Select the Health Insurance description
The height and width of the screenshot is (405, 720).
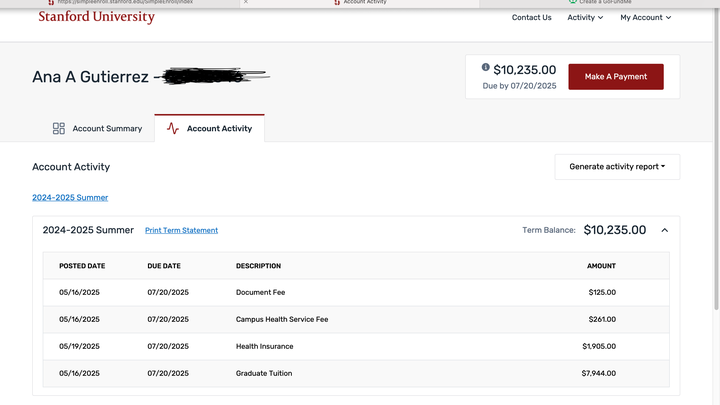pyautogui.click(x=264, y=346)
